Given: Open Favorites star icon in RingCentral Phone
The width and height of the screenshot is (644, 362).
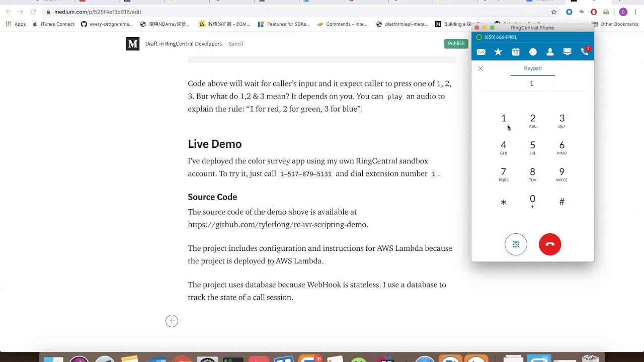Looking at the screenshot, I should 498,52.
